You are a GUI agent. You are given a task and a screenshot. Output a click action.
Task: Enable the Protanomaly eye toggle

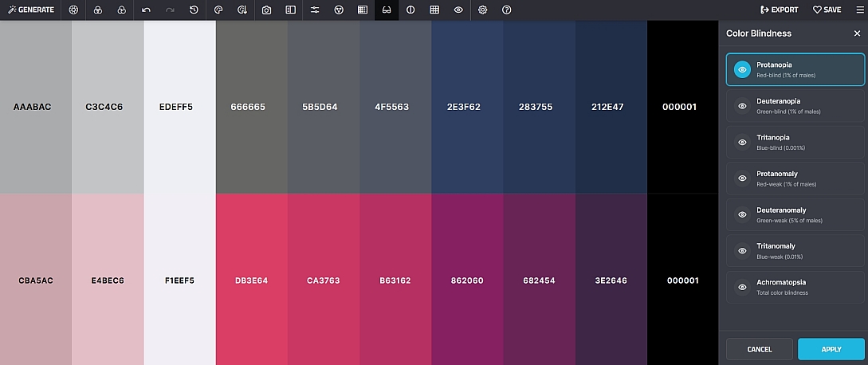(742, 179)
